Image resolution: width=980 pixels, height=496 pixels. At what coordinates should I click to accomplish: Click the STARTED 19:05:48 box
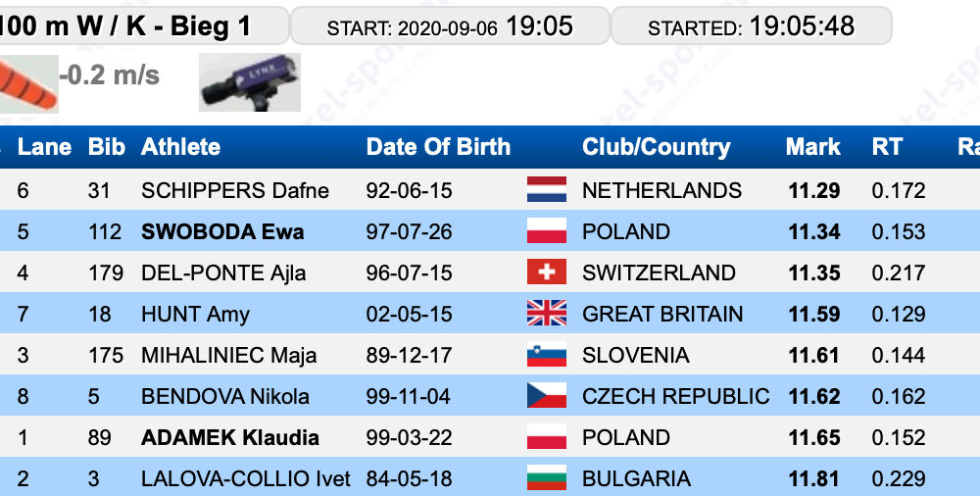click(752, 25)
